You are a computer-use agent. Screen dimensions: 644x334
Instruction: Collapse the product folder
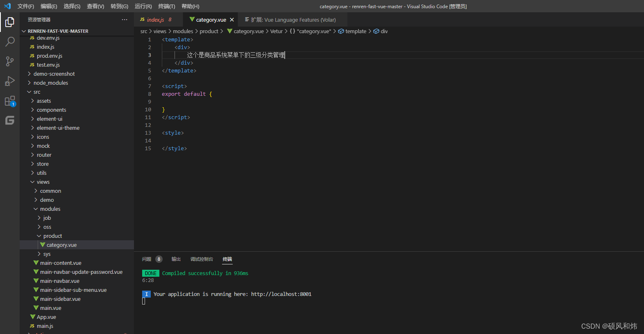click(77, 236)
